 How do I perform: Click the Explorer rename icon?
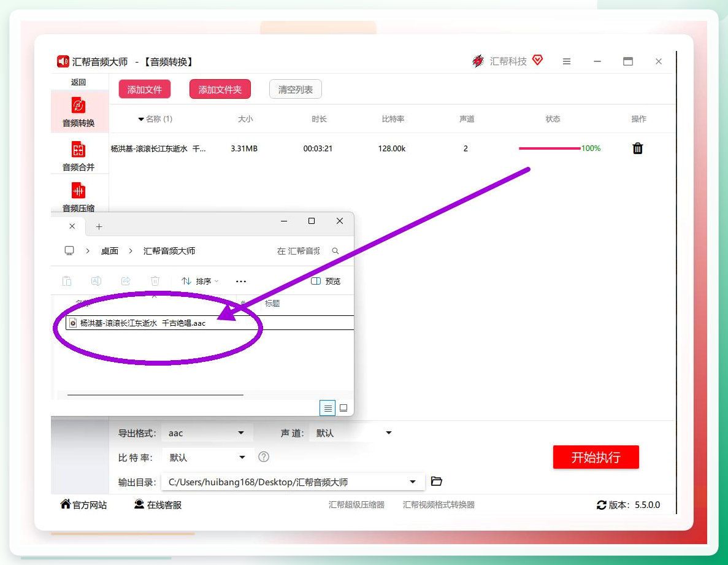(x=96, y=281)
